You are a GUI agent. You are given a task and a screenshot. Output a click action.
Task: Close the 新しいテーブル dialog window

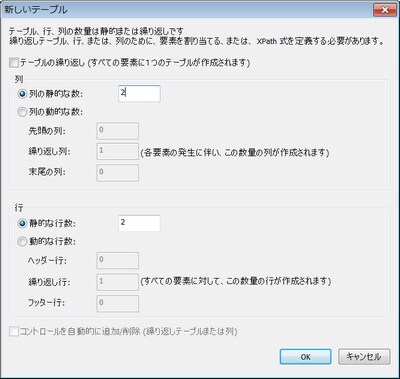[x=385, y=10]
